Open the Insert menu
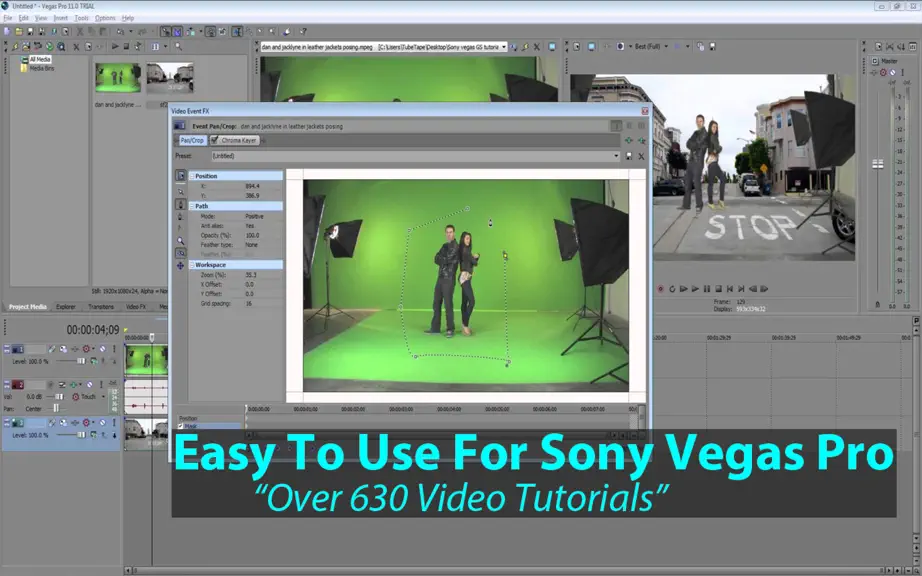The height and width of the screenshot is (576, 922). 61,18
